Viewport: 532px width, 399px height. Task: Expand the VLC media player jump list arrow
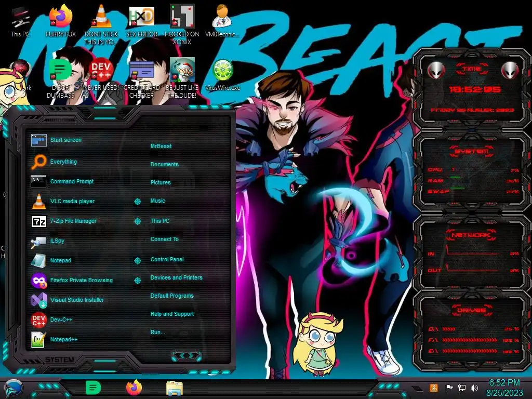click(137, 202)
